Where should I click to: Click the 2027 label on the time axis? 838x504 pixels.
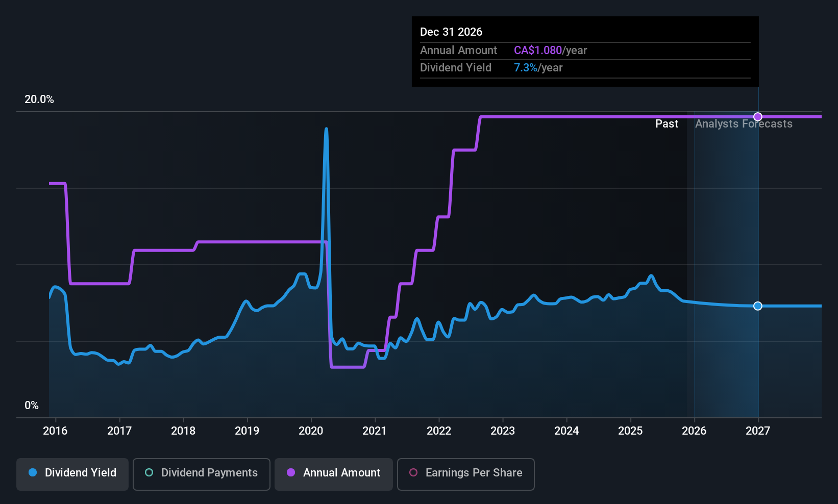(757, 431)
